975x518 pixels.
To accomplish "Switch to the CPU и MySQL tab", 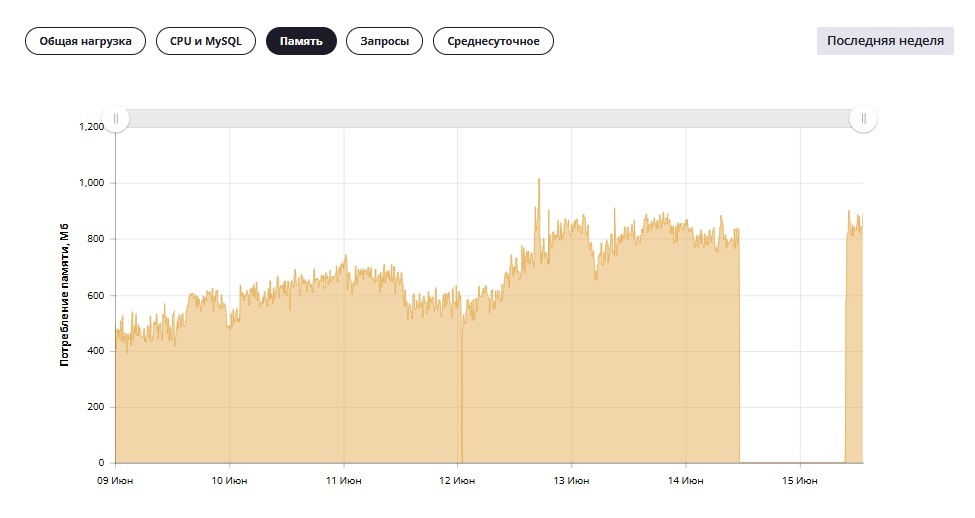I will pyautogui.click(x=206, y=41).
